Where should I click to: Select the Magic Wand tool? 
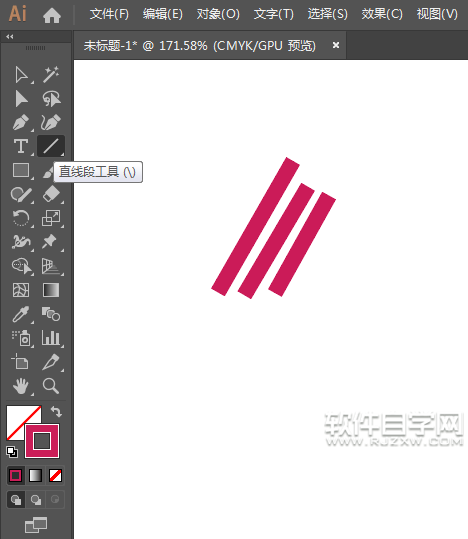click(51, 74)
